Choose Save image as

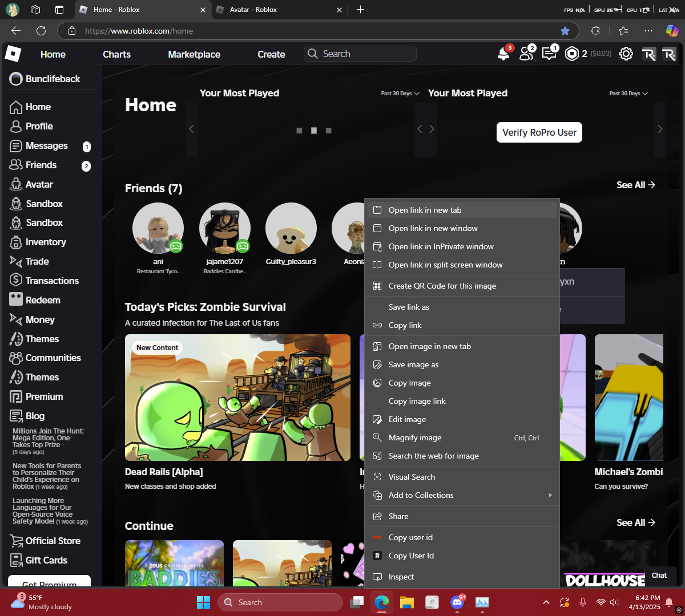coord(462,364)
